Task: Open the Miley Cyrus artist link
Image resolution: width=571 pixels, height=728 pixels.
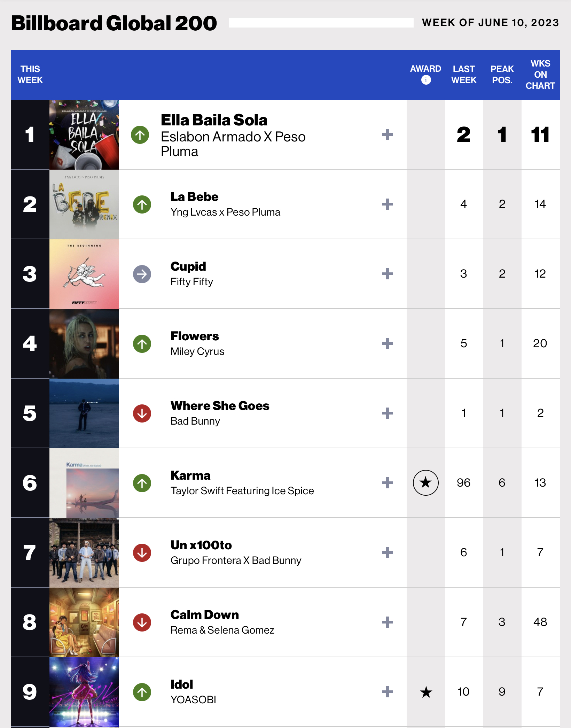Action: coord(197,351)
